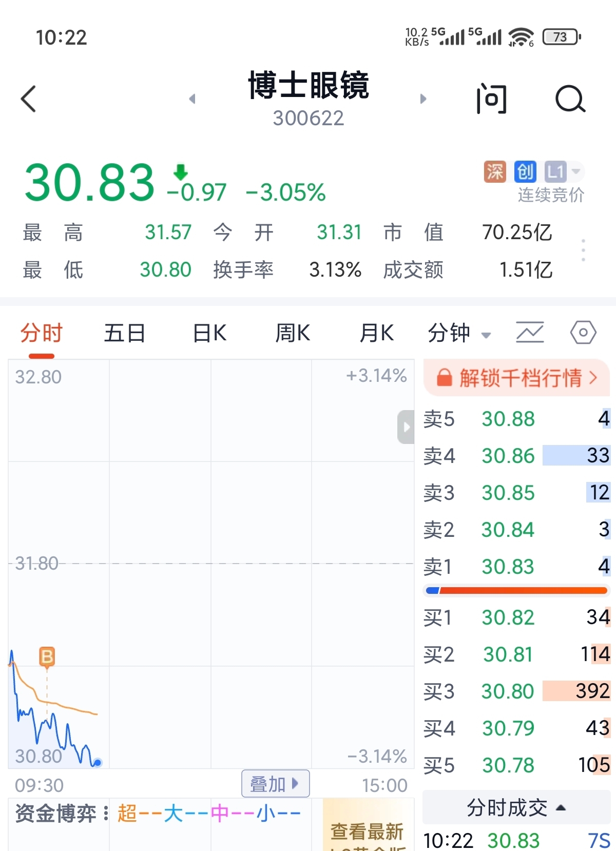Open the three-dot more details menu

(583, 250)
